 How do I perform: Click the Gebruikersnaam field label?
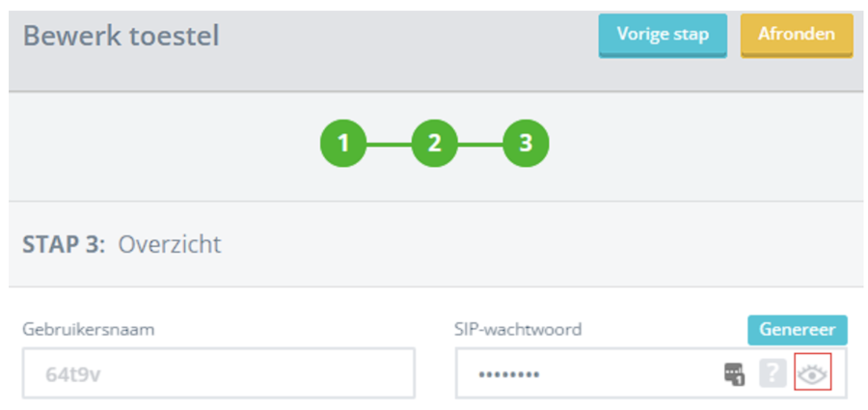(x=89, y=329)
